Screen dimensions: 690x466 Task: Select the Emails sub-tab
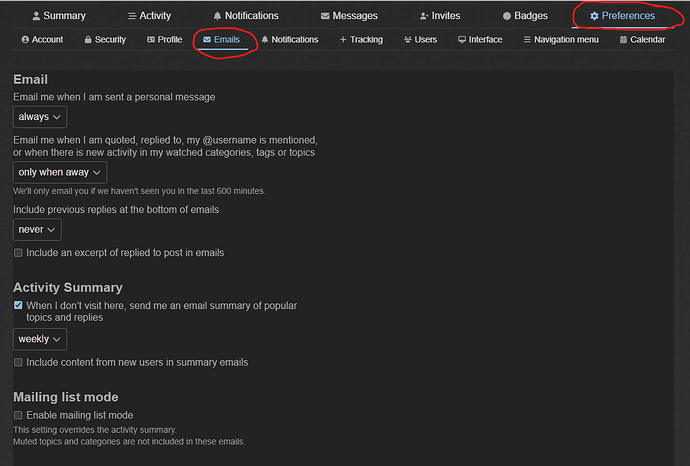222,40
